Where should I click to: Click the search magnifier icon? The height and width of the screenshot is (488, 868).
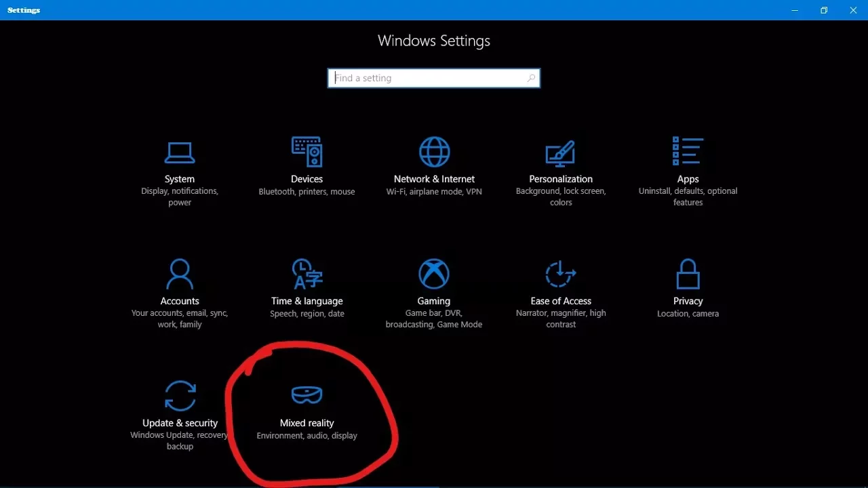click(x=531, y=78)
